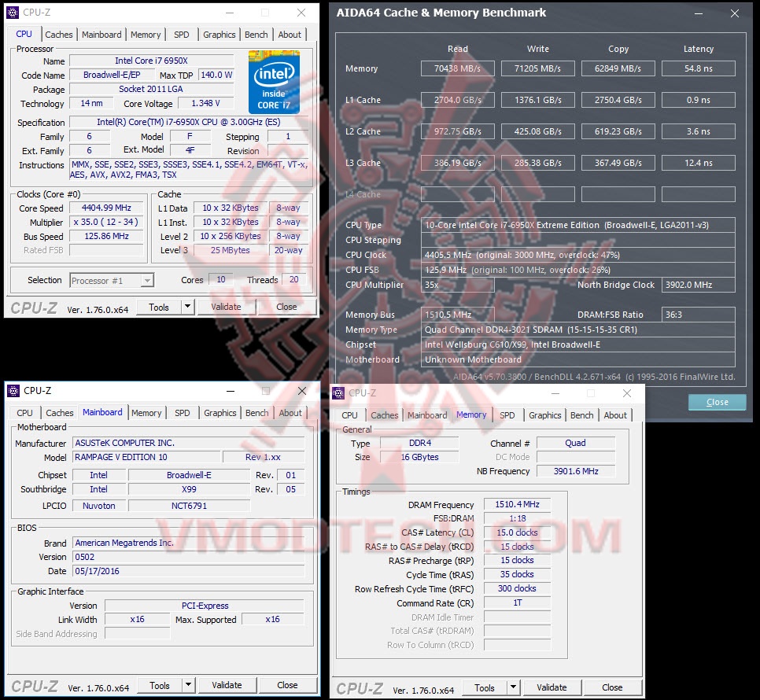Click Close button in the top-left CPU-Z window
The width and height of the screenshot is (760, 700).
[286, 307]
